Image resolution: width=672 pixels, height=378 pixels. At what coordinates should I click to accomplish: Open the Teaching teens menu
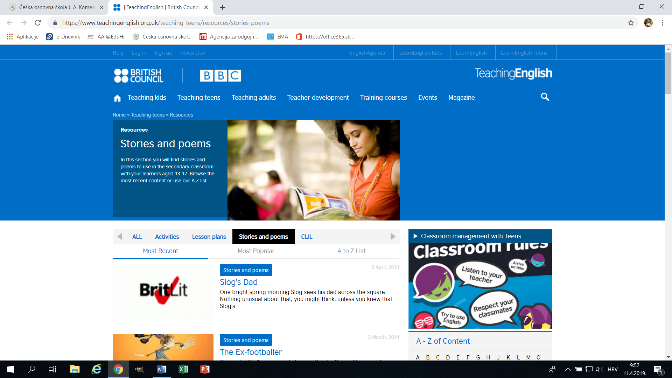pos(199,98)
